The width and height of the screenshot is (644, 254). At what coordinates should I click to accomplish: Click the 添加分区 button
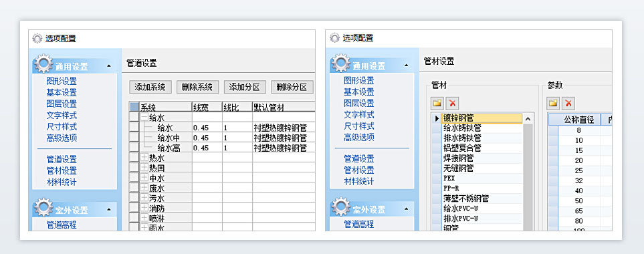click(245, 87)
